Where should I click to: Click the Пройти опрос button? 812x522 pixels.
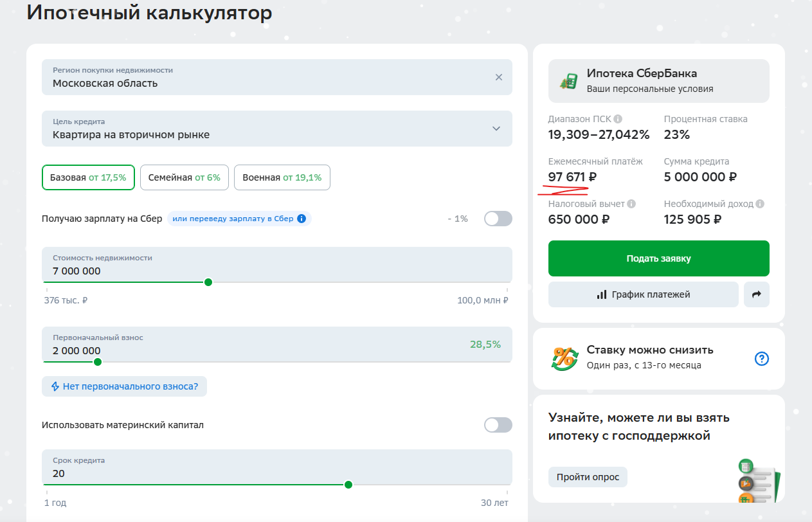[588, 477]
